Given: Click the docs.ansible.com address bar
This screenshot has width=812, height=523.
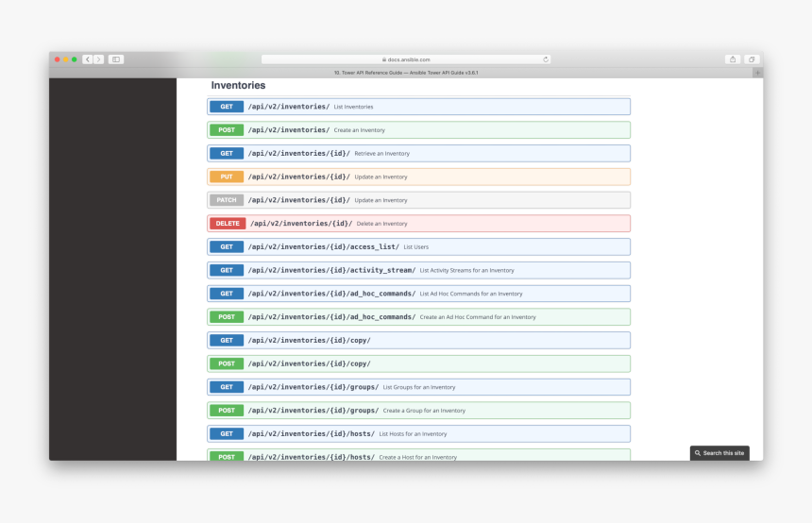Looking at the screenshot, I should (x=405, y=59).
